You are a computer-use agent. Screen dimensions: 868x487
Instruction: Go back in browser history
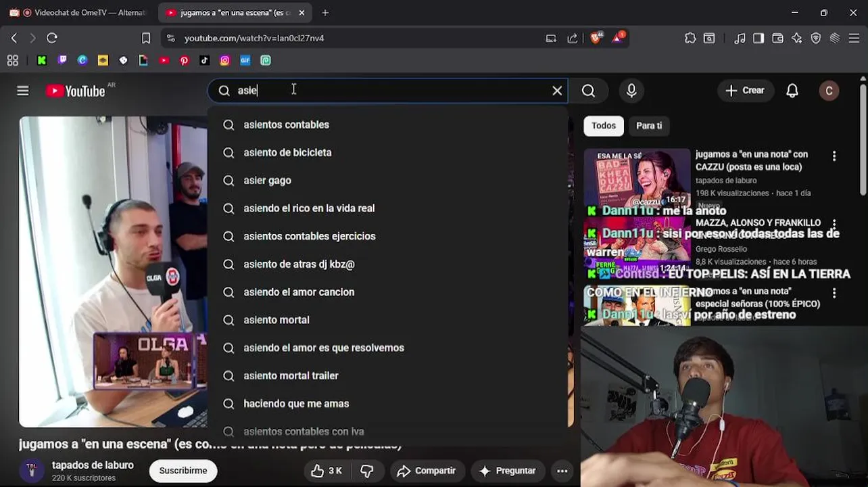(14, 39)
